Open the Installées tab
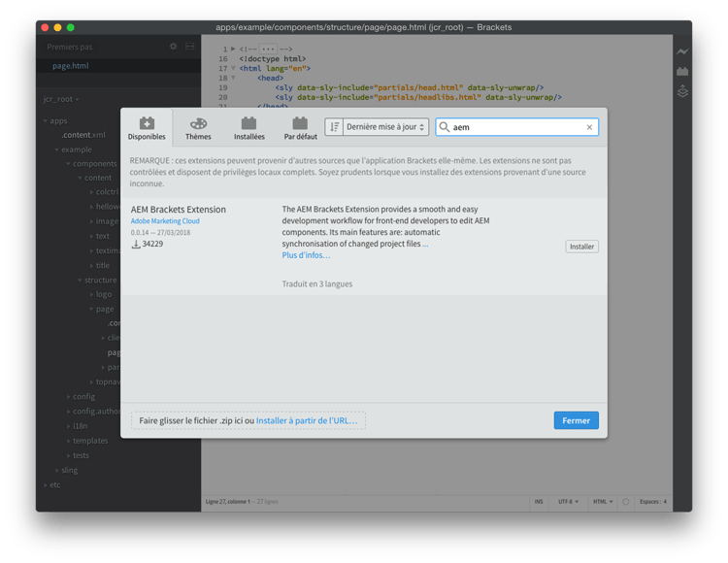Screen dimensions: 728x563 pyautogui.click(x=249, y=127)
